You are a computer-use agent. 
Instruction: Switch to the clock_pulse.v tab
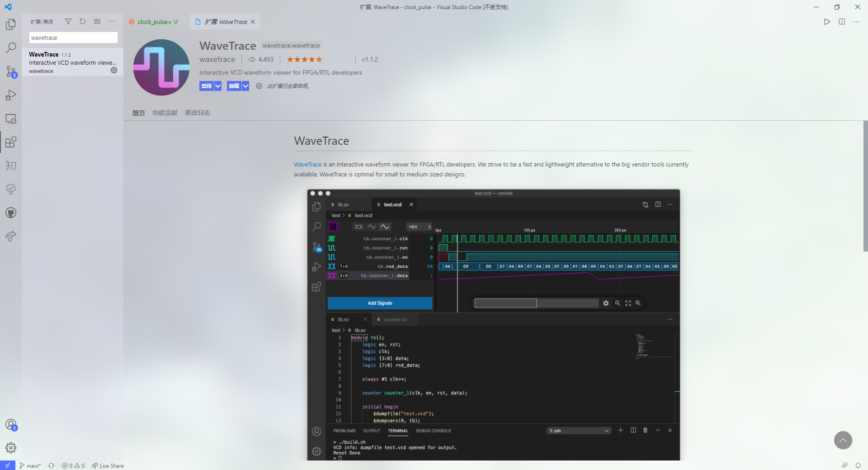point(154,21)
